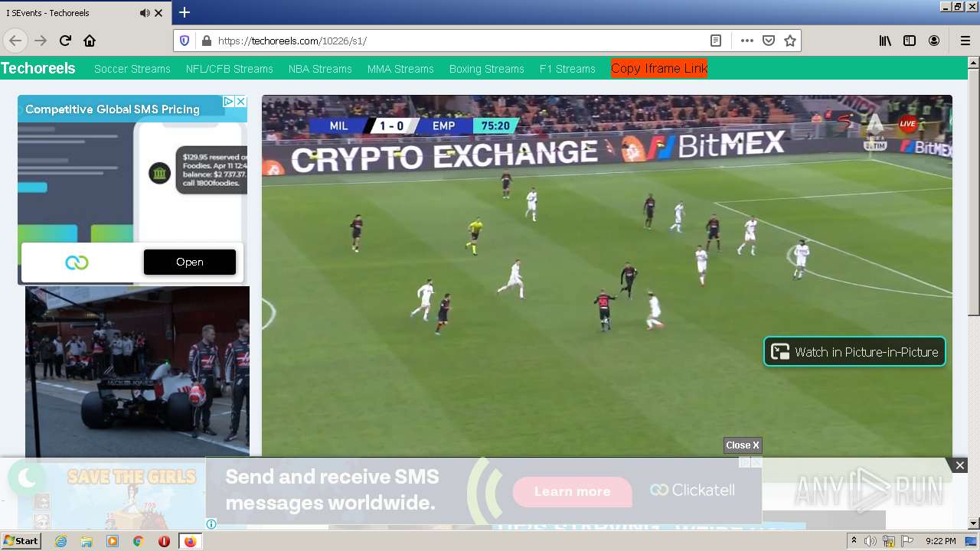Toggle dark mode moon icon
Image resolution: width=980 pixels, height=551 pixels.
click(x=27, y=478)
